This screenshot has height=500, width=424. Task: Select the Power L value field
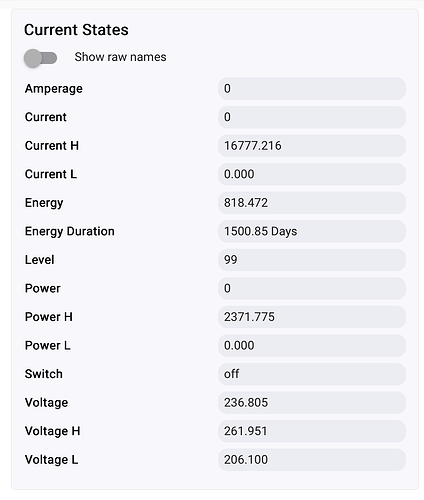click(312, 346)
